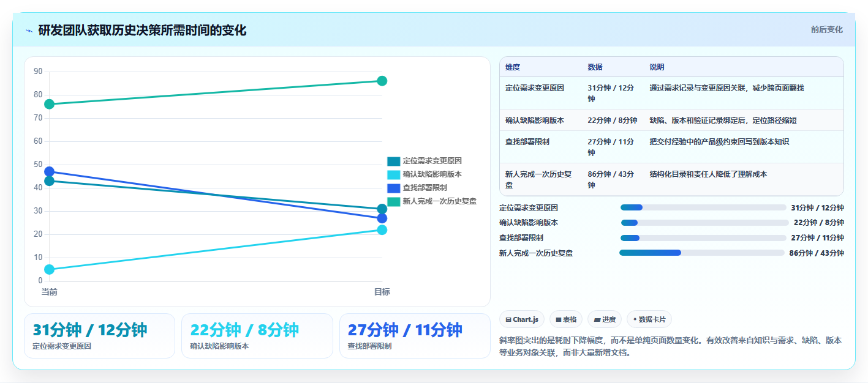The height and width of the screenshot is (383, 868).
Task: Click the panel title 研发团队获取历史决策所需时间的变化
Action: point(142,31)
